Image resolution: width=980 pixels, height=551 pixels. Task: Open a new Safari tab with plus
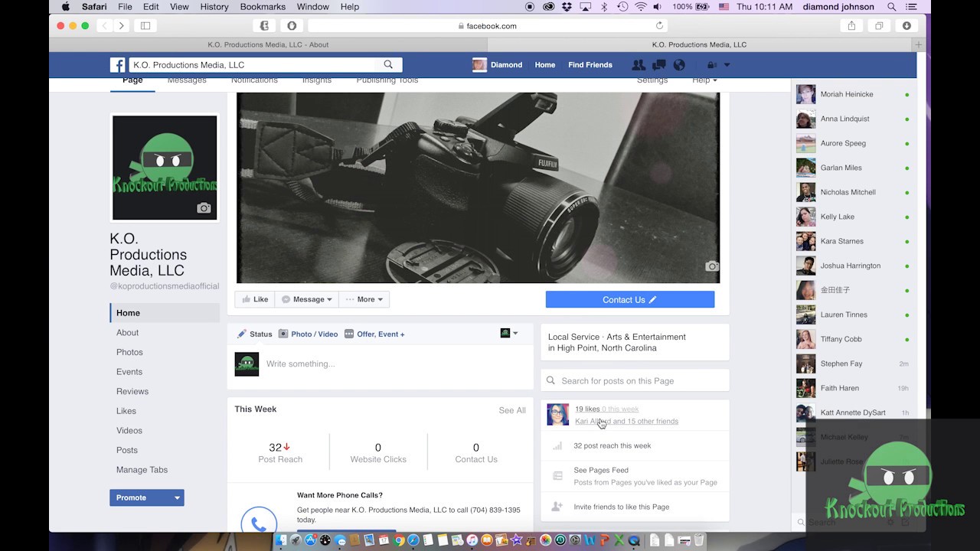click(x=919, y=44)
